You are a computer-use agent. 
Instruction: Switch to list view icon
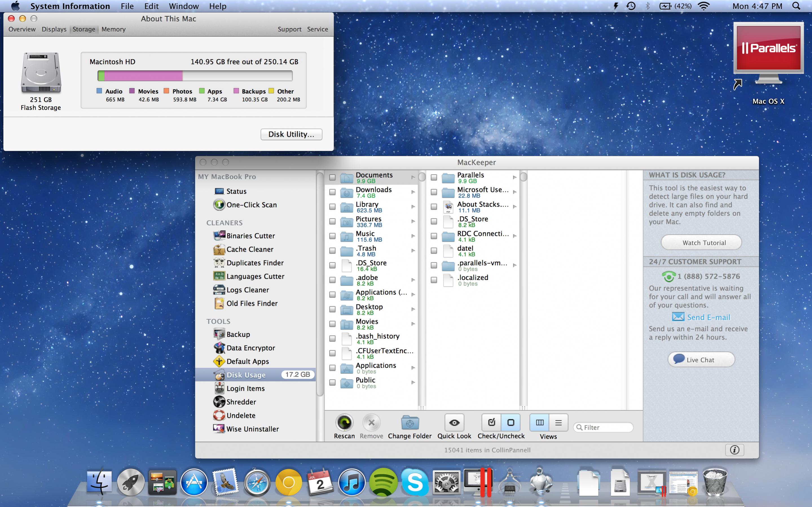coord(558,422)
